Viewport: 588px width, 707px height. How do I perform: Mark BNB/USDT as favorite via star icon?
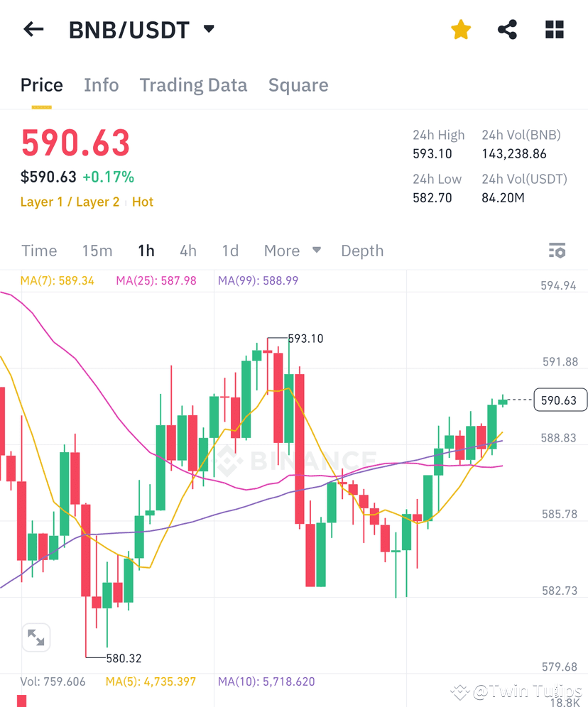(x=460, y=29)
